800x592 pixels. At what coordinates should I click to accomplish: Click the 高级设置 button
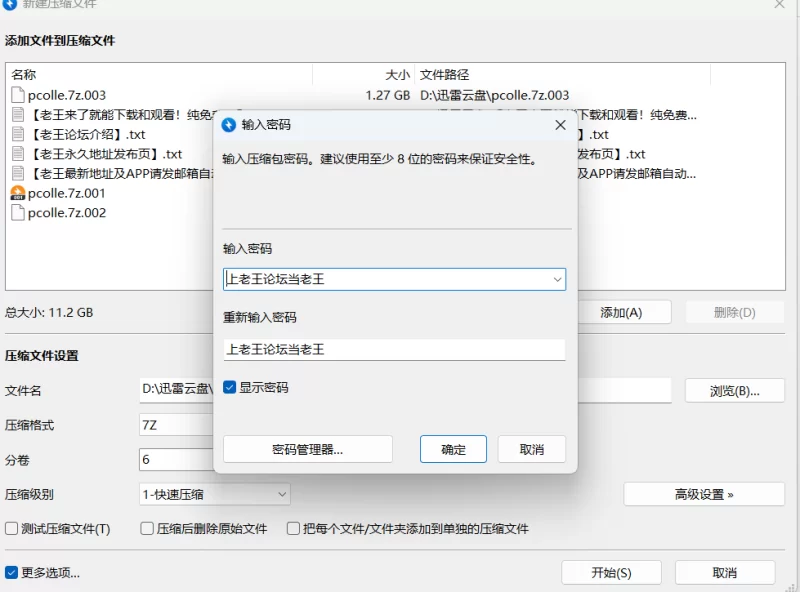coord(704,494)
